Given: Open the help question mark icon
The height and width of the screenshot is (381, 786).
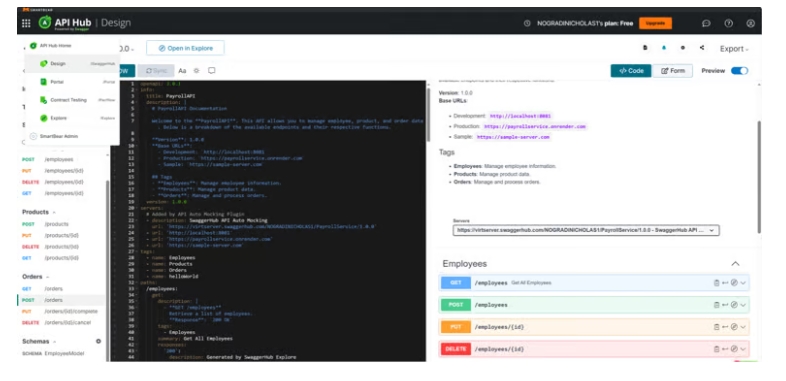Looking at the screenshot, I should click(729, 23).
